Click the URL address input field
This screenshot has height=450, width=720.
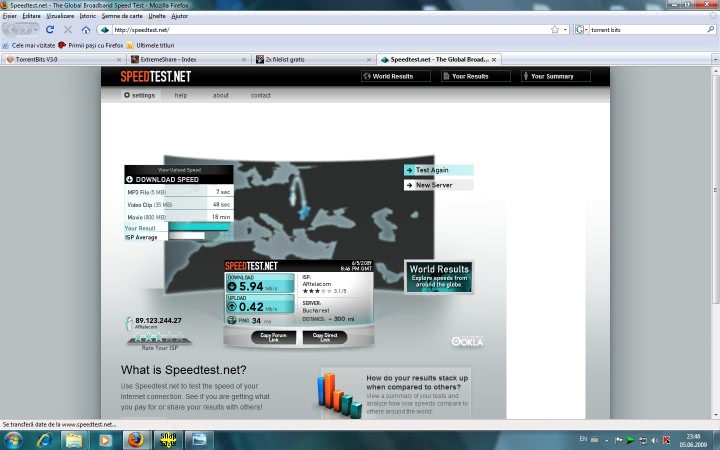tap(320, 30)
